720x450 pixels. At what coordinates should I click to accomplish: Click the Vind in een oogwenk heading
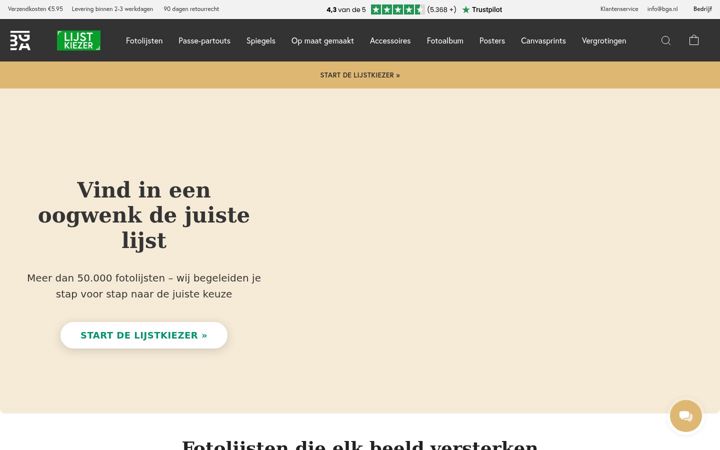click(x=144, y=215)
